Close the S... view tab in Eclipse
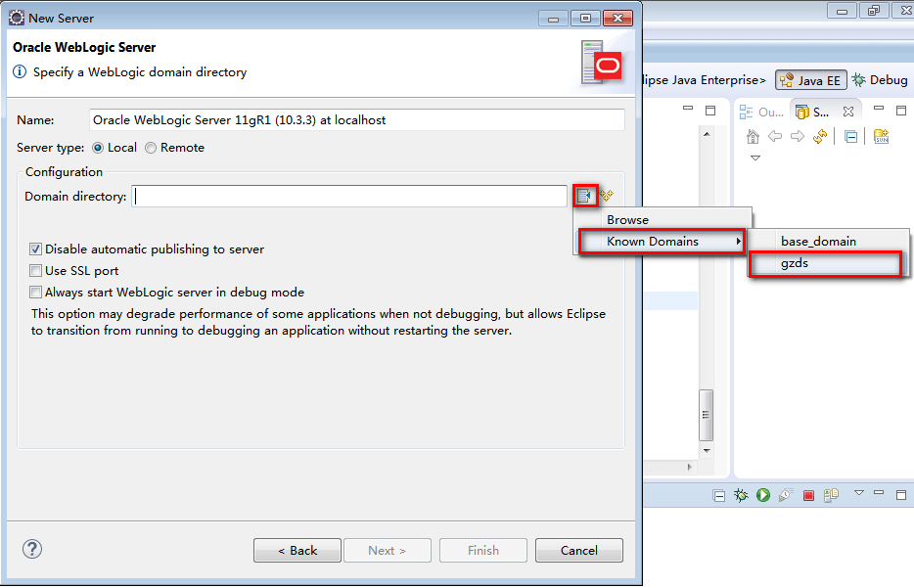This screenshot has width=914, height=588. click(848, 112)
